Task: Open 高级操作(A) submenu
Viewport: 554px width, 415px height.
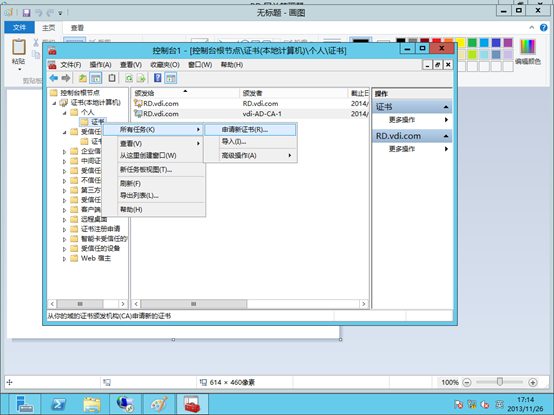Action: pyautogui.click(x=250, y=155)
